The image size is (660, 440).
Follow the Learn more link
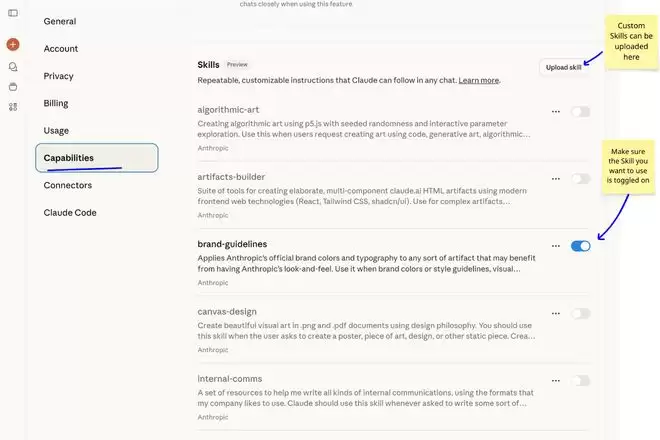click(x=479, y=80)
